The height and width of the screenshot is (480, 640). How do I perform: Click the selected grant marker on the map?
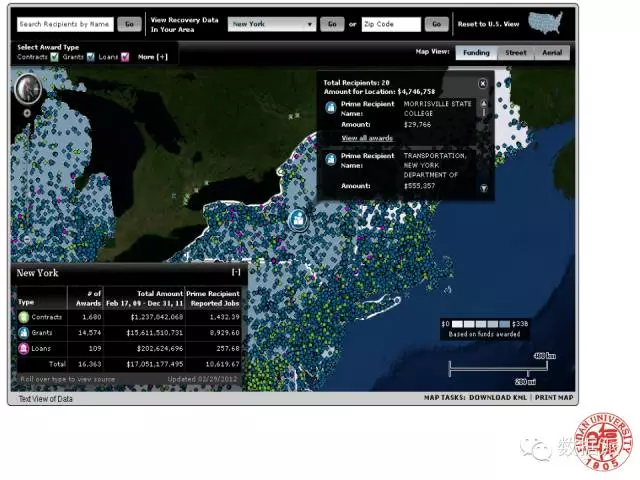coord(298,217)
